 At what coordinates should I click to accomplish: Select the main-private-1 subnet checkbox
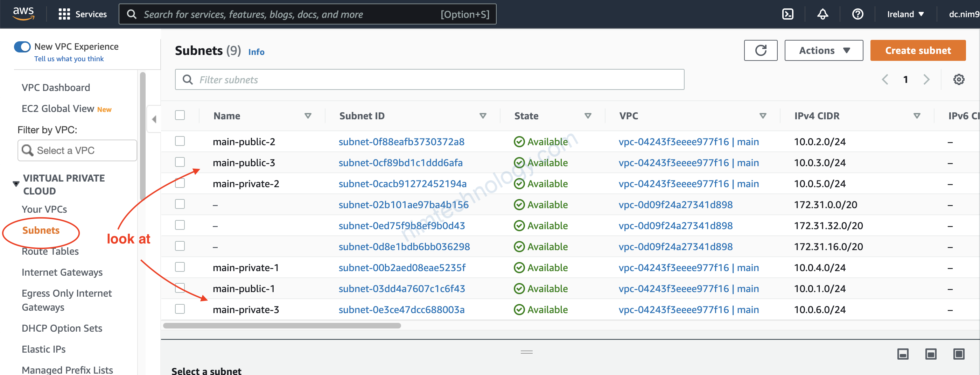pyautogui.click(x=180, y=267)
